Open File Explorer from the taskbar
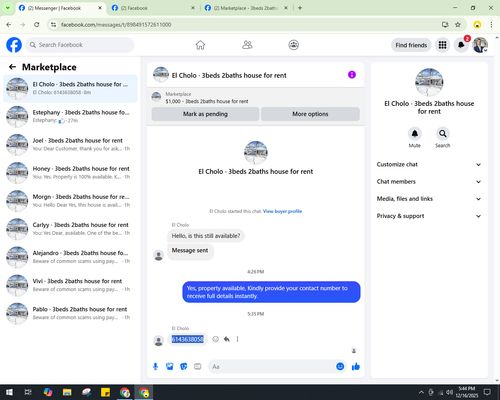 (67, 392)
